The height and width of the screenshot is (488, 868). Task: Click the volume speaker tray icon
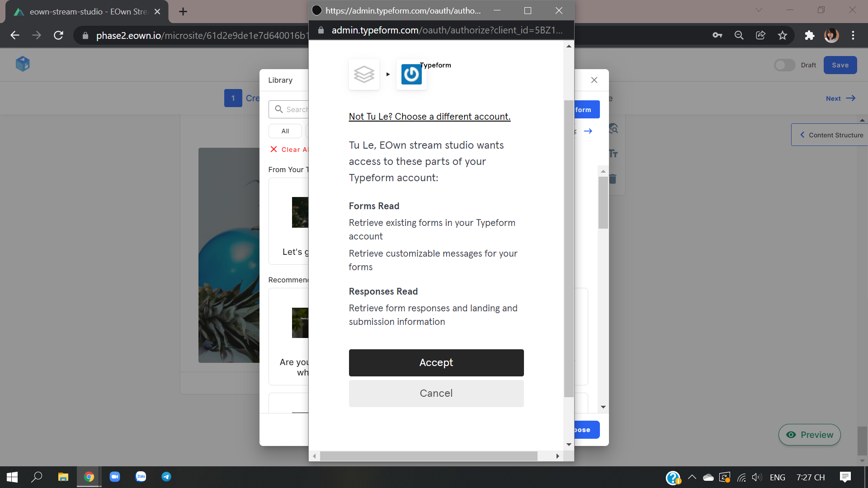click(x=757, y=477)
